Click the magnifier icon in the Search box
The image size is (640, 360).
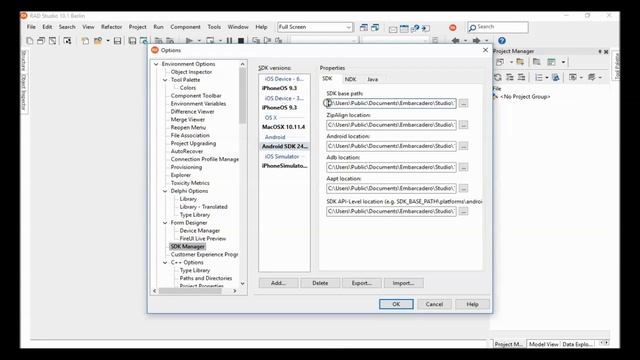click(473, 27)
